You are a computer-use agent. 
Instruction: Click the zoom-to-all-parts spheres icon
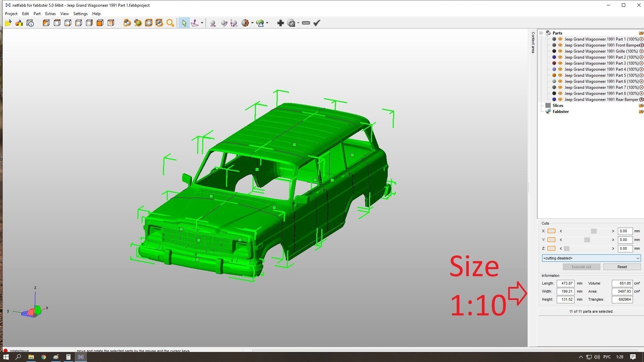[127, 23]
